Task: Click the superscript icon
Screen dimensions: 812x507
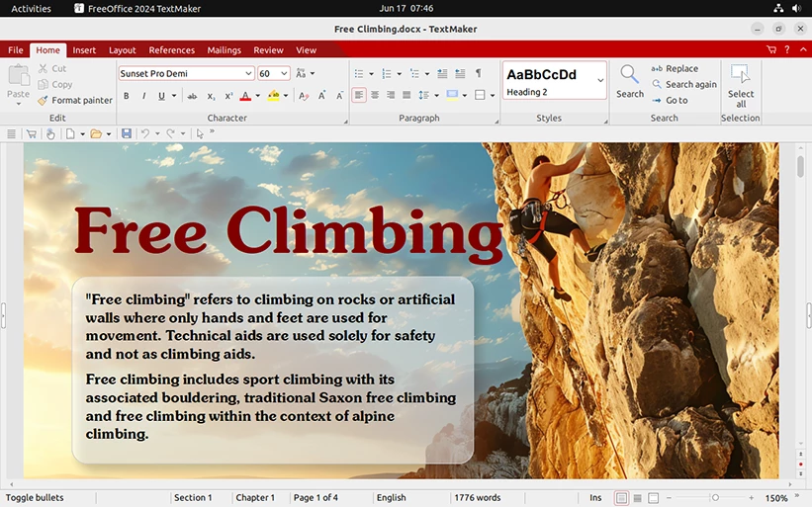Action: [x=228, y=96]
